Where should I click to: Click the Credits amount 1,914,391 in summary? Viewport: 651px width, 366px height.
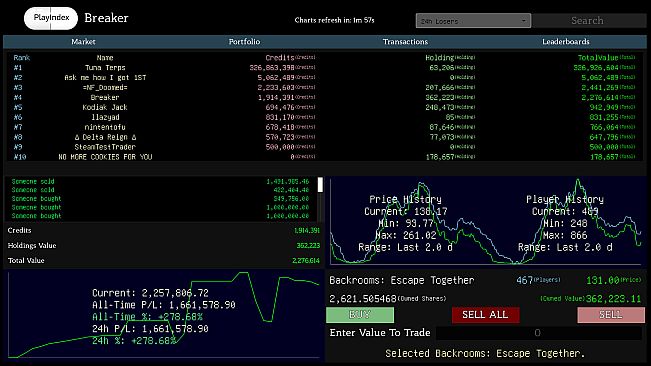307,231
